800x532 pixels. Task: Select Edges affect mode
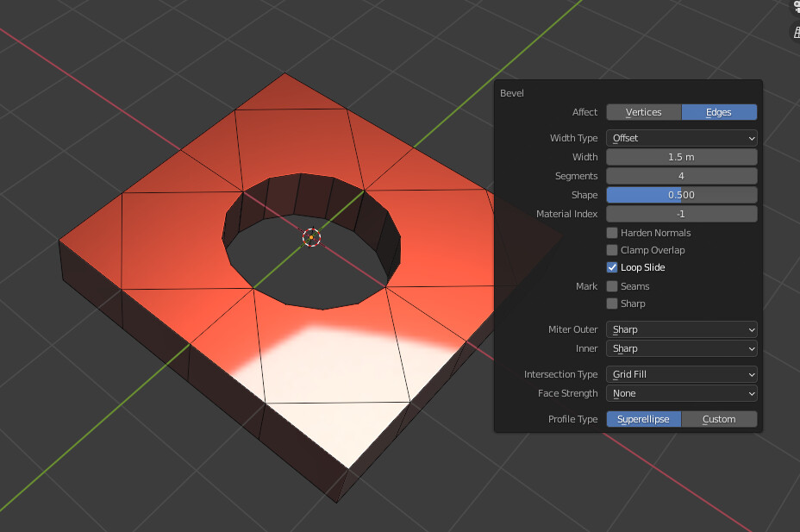coord(720,112)
